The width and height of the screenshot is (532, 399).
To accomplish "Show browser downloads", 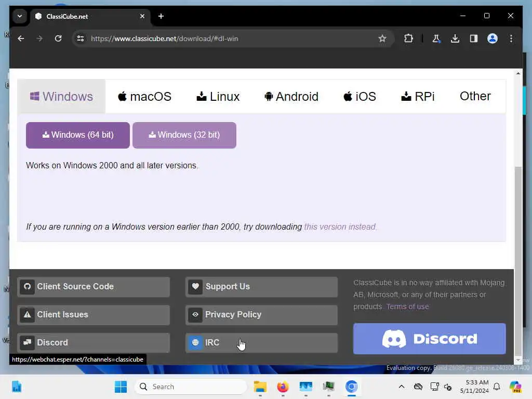I will click(x=455, y=38).
